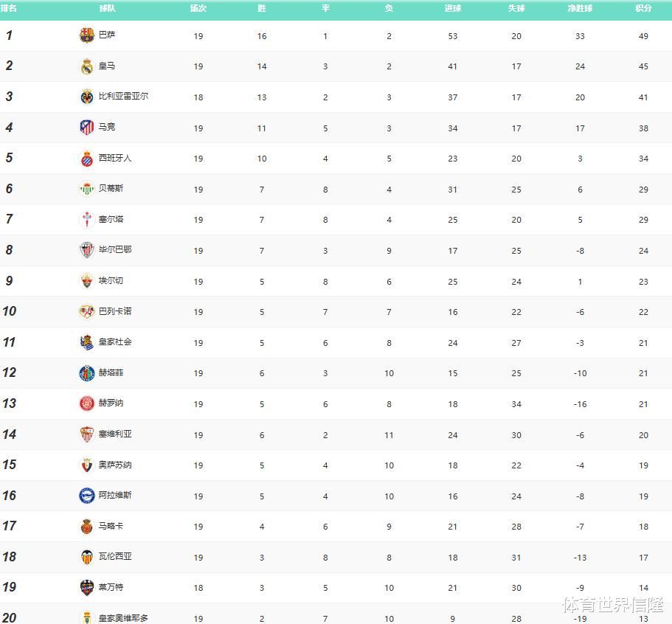Select the Real Betis crest icon

coord(87,189)
